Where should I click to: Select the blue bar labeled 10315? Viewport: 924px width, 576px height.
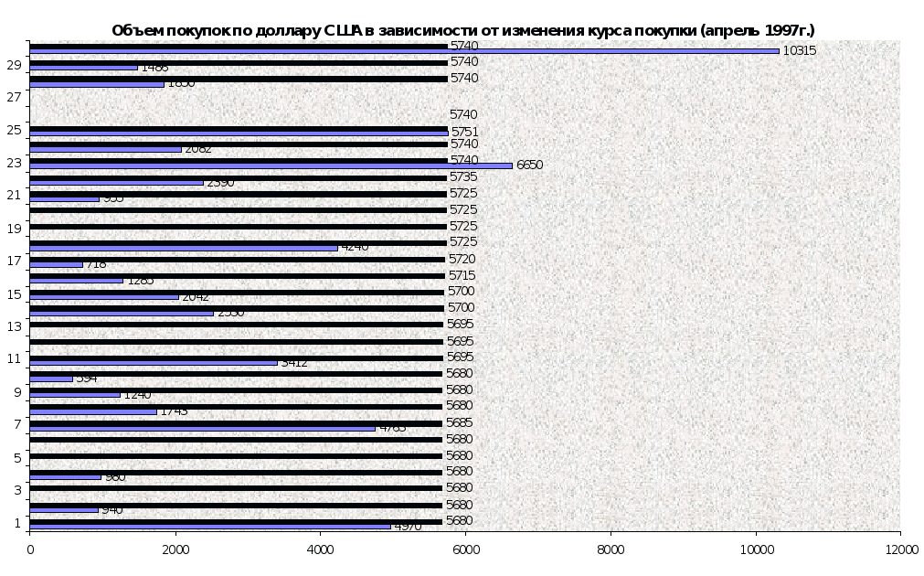click(x=404, y=51)
